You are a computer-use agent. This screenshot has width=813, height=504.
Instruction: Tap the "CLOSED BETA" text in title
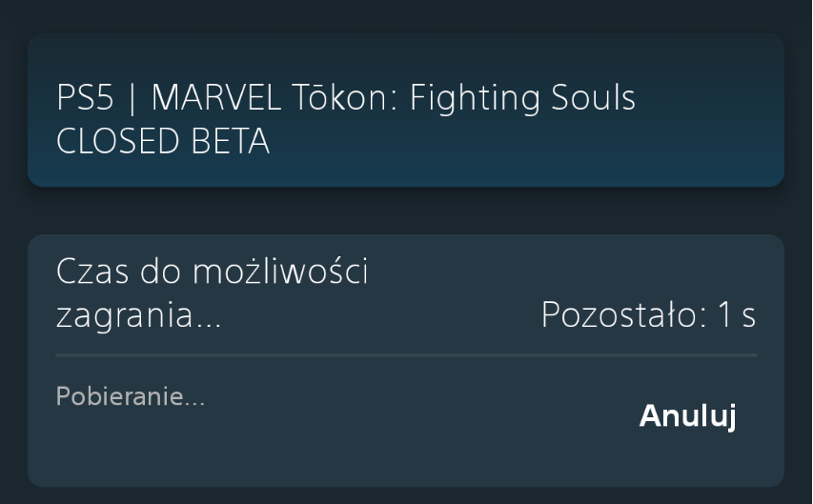(163, 142)
